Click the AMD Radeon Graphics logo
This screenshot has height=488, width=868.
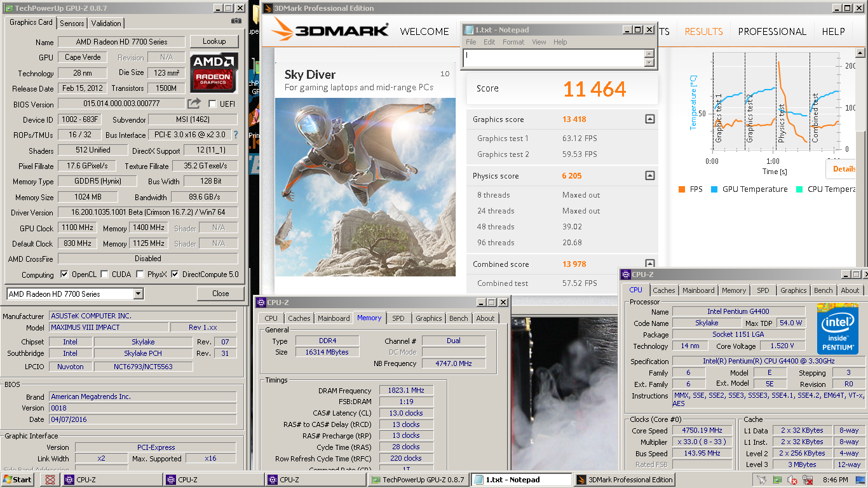(x=214, y=72)
